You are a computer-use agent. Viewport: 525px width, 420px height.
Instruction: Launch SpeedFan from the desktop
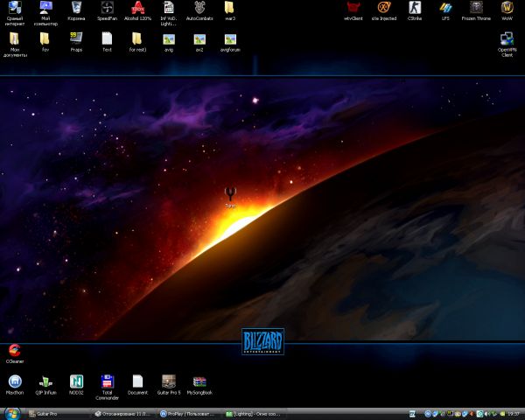point(107,10)
